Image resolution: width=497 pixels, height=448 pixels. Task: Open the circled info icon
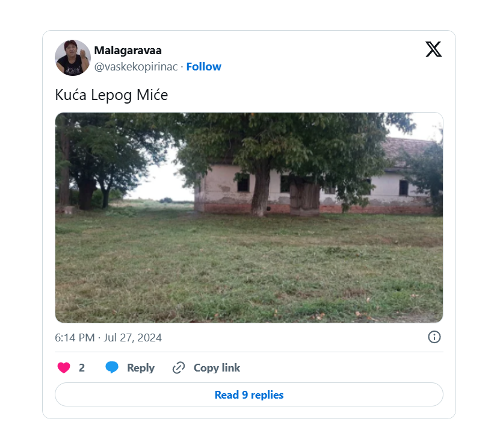pos(434,337)
